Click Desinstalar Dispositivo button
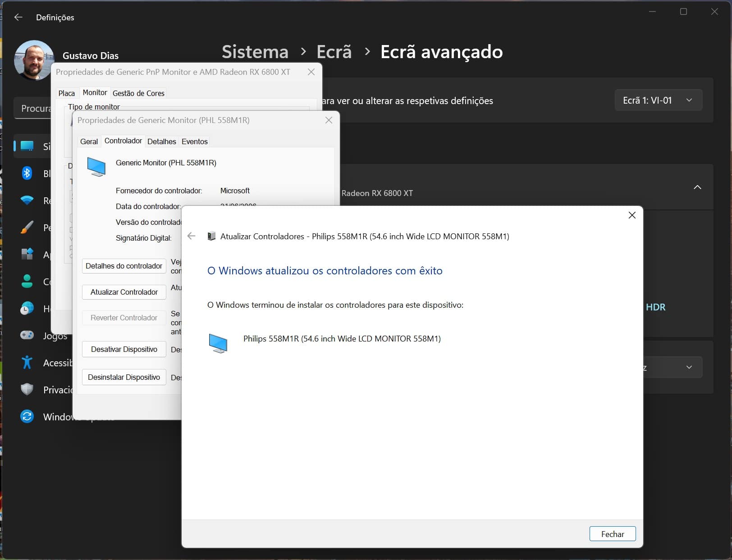Viewport: 732px width, 560px height. pyautogui.click(x=124, y=377)
